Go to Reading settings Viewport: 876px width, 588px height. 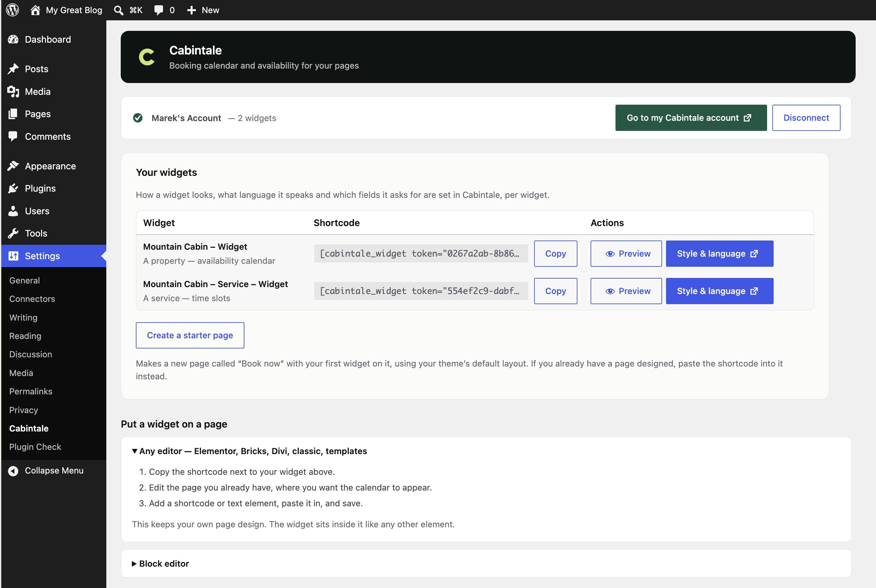coord(25,336)
